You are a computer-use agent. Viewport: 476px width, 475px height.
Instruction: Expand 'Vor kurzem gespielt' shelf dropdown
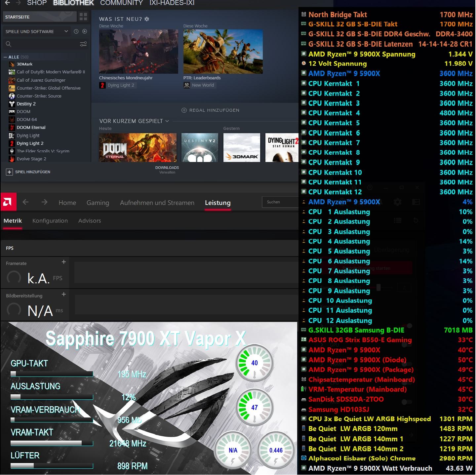(x=167, y=121)
